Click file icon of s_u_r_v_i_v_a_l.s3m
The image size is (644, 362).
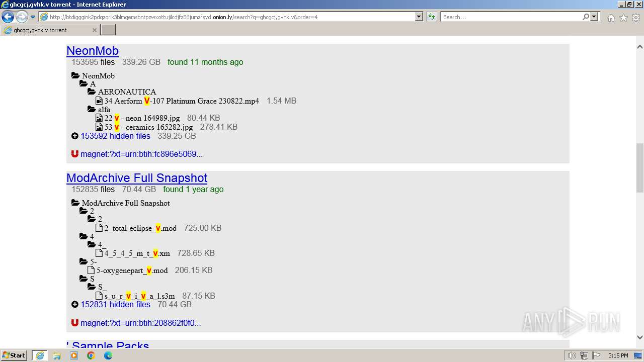pos(99,296)
